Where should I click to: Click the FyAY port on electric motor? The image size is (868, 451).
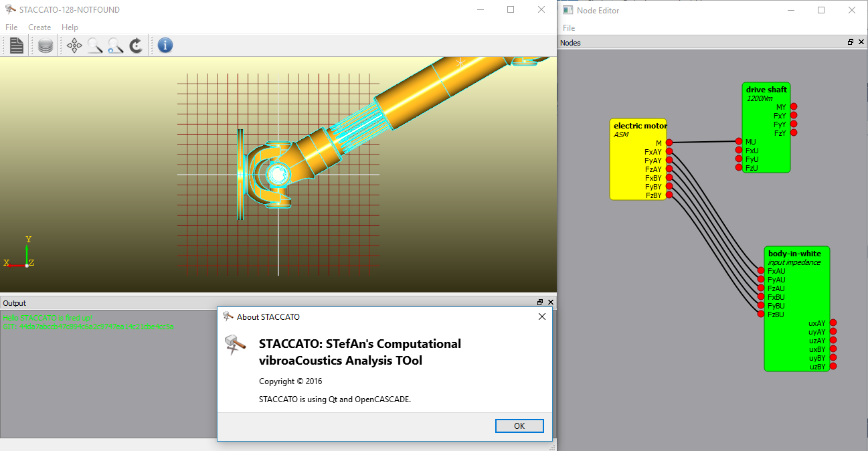pyautogui.click(x=670, y=161)
